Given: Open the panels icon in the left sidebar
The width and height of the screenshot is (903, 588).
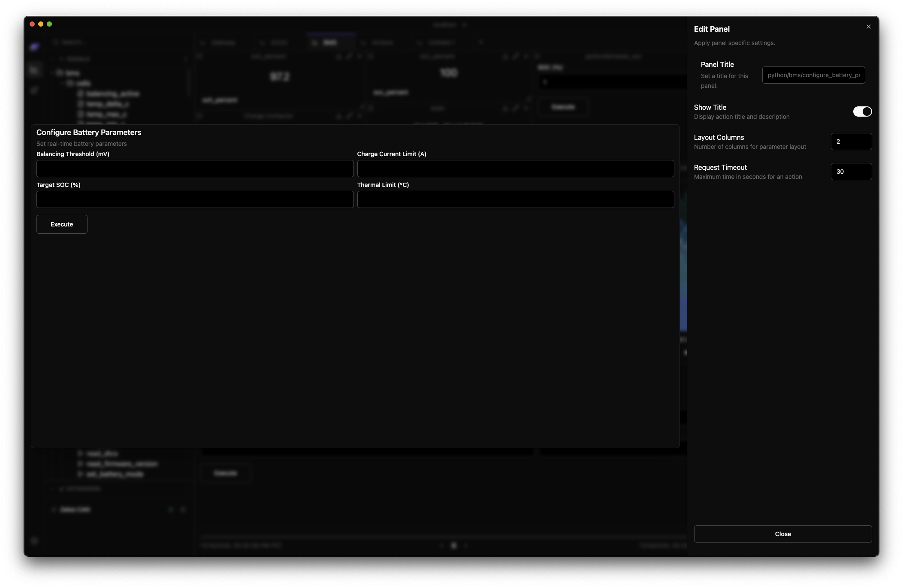Looking at the screenshot, I should click(34, 69).
